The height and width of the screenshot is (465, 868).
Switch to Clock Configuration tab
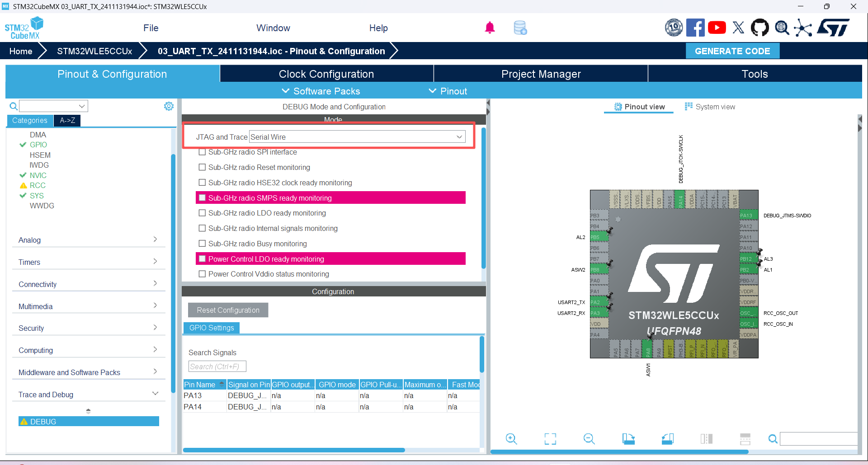coord(326,74)
